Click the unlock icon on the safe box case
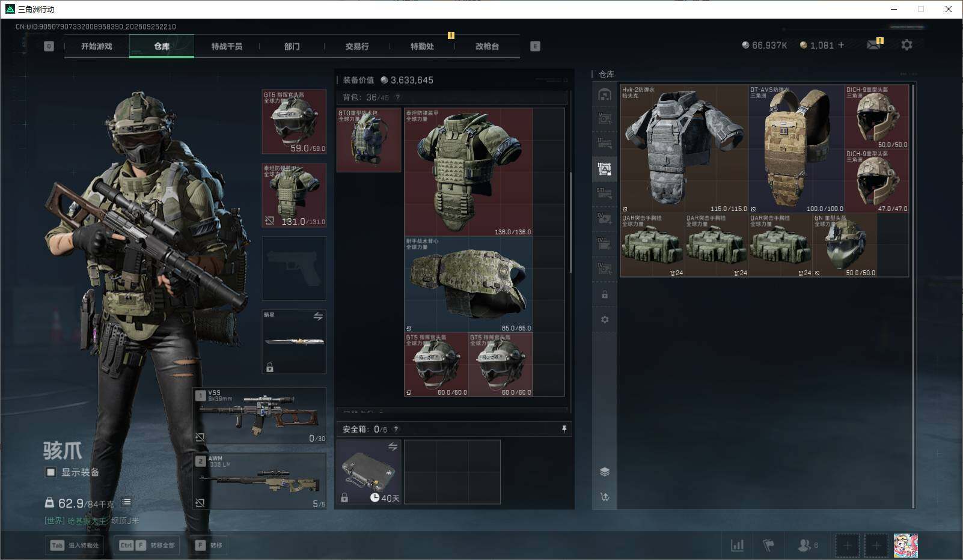 344,498
